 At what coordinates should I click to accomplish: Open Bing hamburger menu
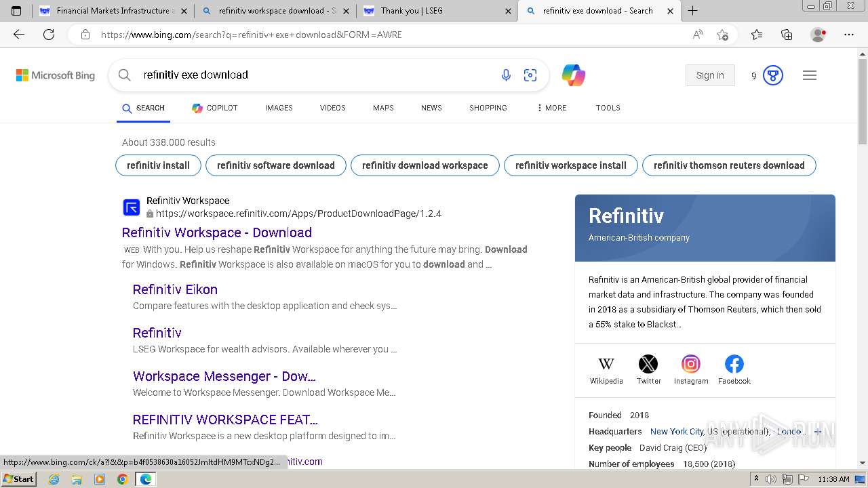click(x=810, y=75)
